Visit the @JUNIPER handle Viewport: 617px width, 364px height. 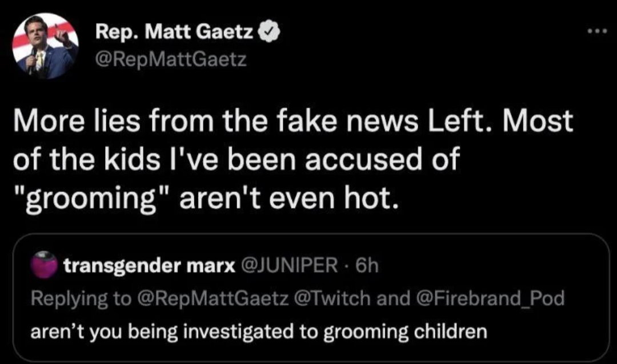(x=289, y=266)
